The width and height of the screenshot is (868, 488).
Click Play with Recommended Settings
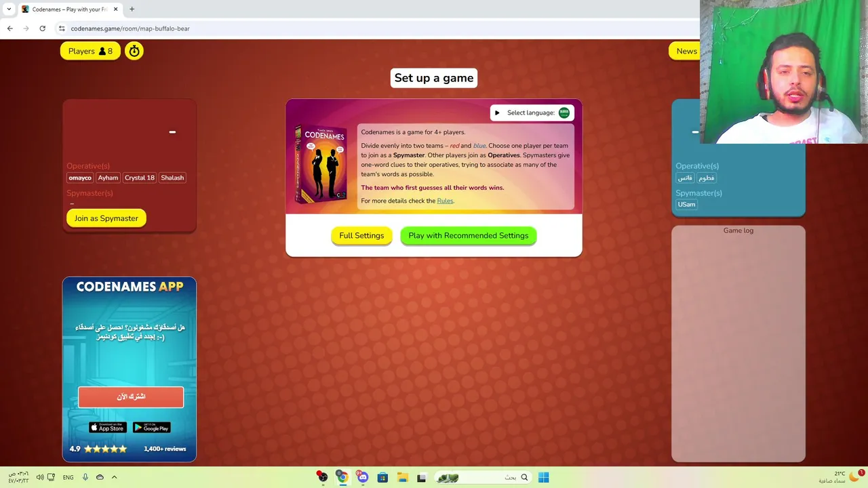coord(469,235)
